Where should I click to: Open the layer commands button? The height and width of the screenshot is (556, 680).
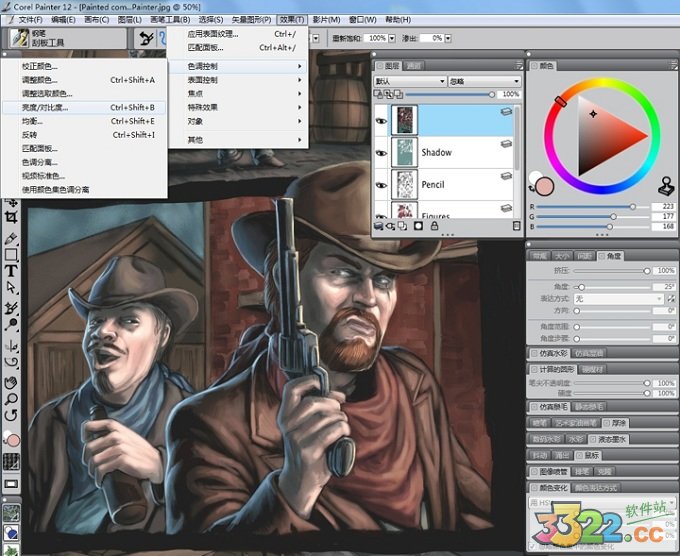click(379, 226)
